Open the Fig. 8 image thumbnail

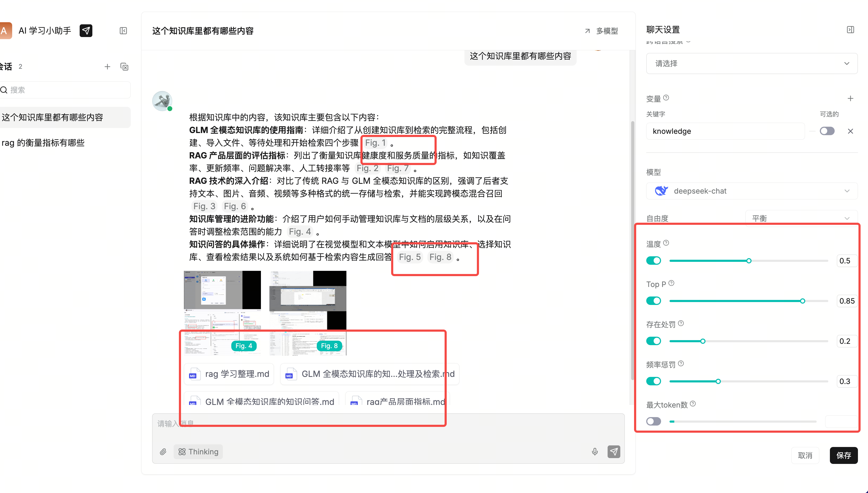[308, 313]
